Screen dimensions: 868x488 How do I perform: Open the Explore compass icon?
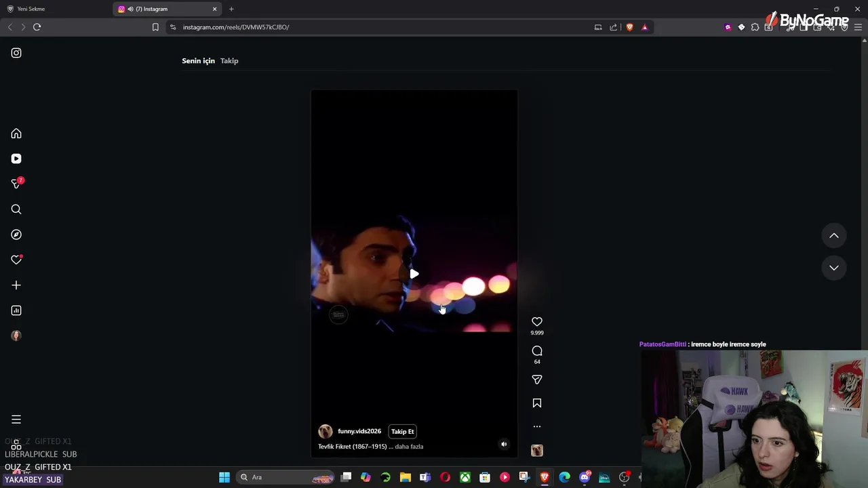[16, 235]
